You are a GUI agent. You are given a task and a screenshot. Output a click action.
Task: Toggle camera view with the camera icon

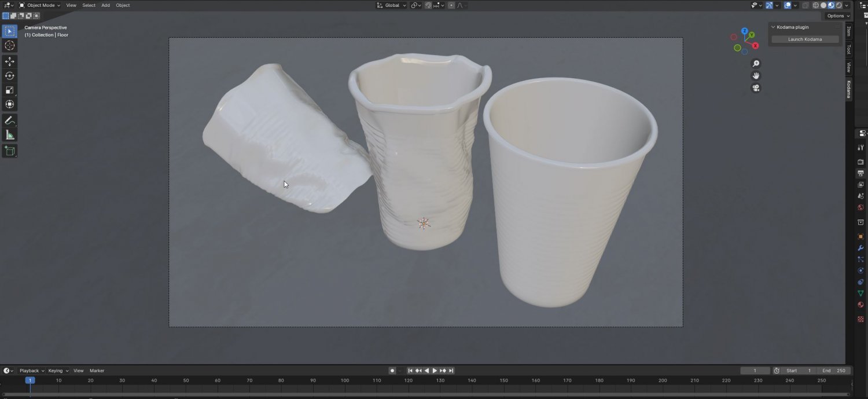[x=756, y=88]
